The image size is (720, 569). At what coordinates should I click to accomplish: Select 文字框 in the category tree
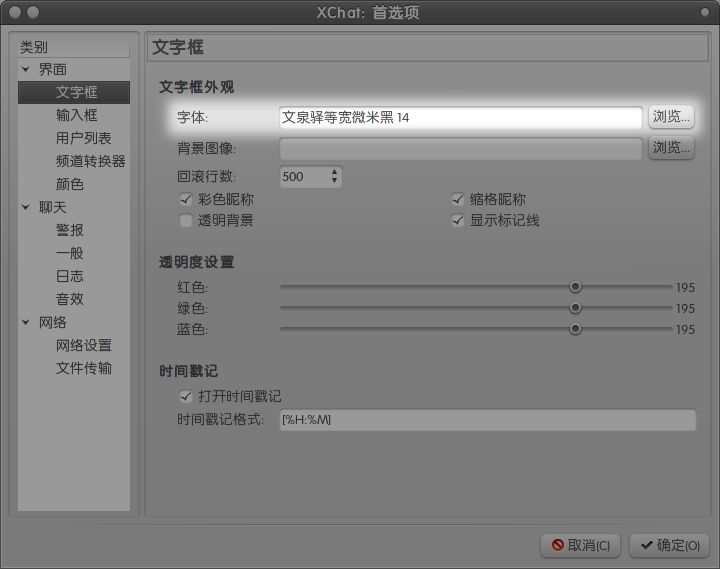coord(74,92)
